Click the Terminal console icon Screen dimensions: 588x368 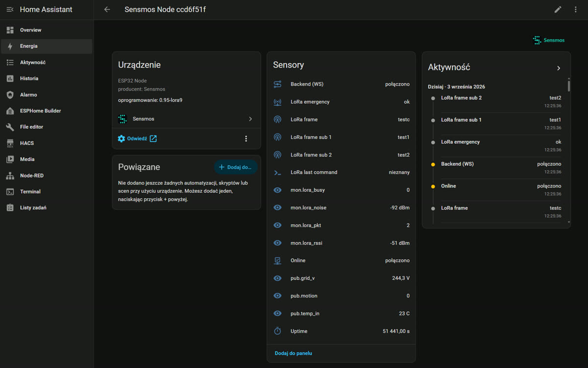pyautogui.click(x=10, y=192)
